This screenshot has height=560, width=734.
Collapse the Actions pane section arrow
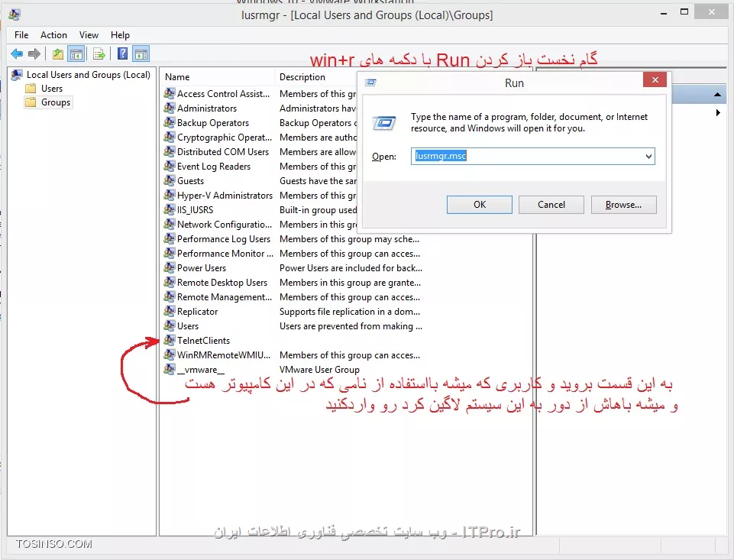(717, 95)
